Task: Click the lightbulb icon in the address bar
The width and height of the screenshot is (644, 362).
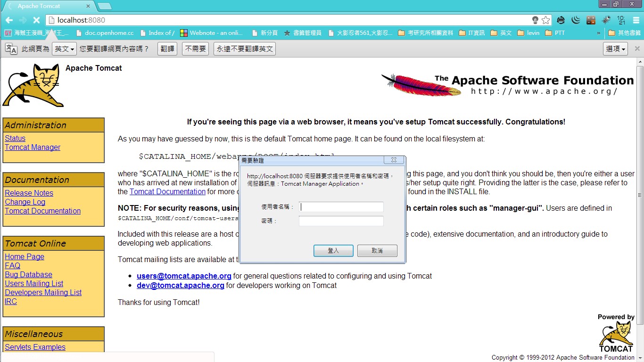Action: (535, 20)
